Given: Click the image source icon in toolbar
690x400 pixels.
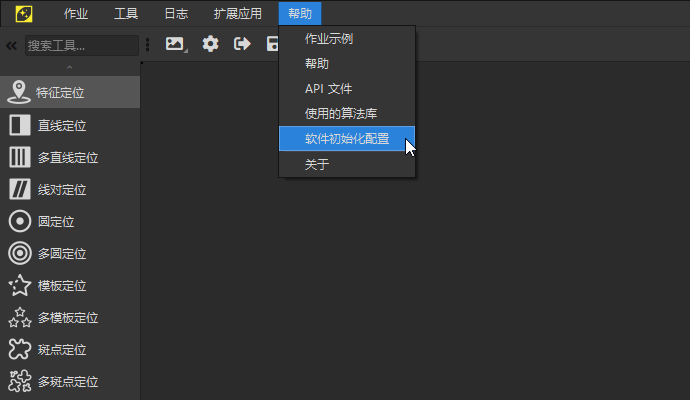Looking at the screenshot, I should tap(176, 44).
